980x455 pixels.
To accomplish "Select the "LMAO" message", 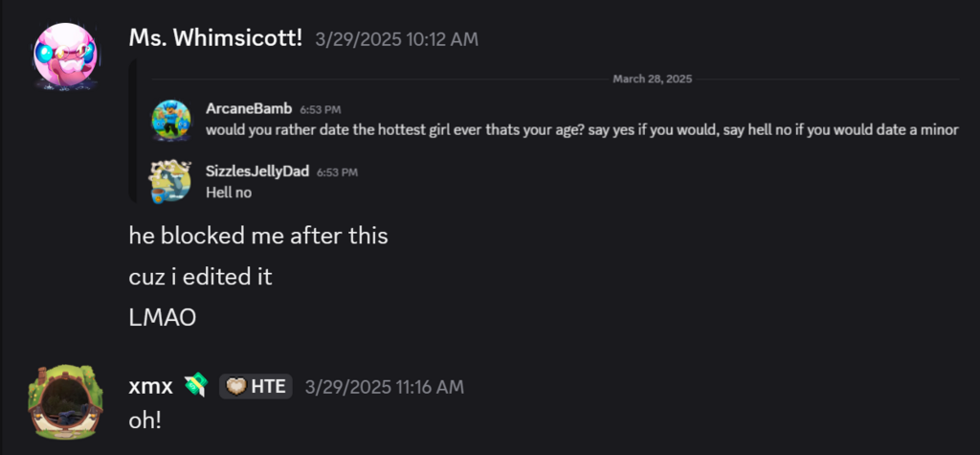I will click(x=163, y=318).
